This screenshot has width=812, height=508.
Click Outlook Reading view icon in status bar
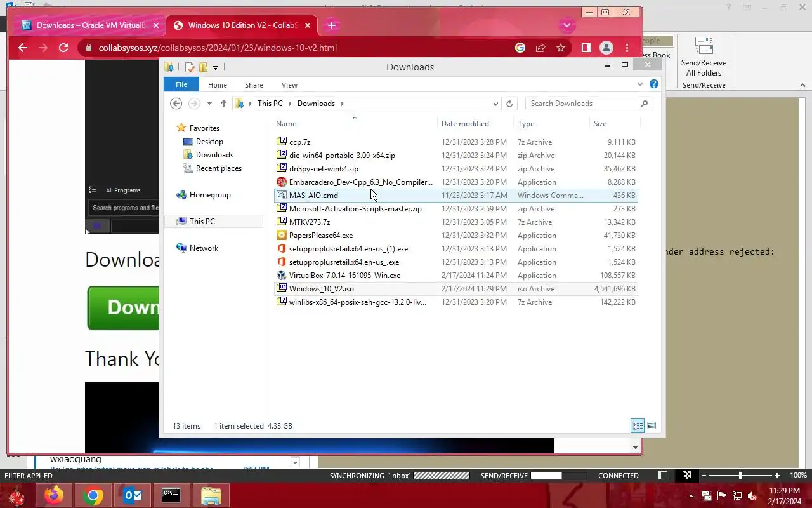click(x=686, y=476)
